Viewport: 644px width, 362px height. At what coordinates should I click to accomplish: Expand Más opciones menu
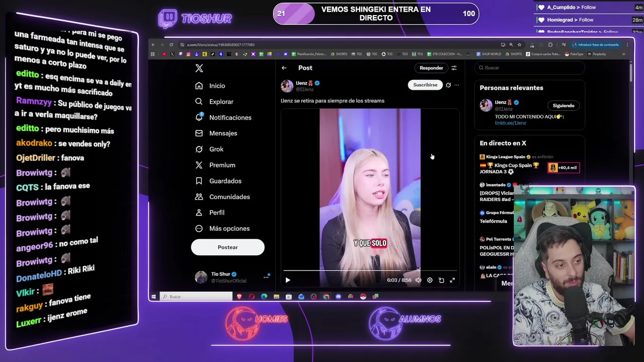point(222,229)
